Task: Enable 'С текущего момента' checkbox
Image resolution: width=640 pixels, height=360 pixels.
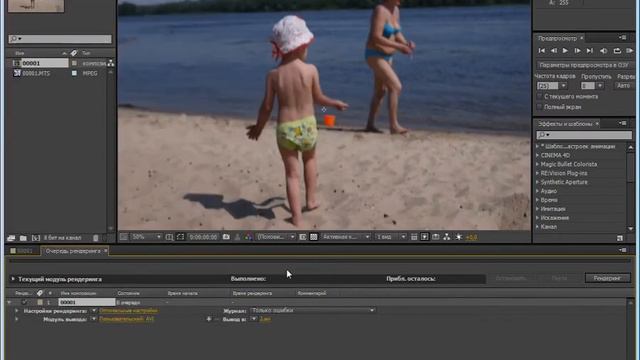Action: click(539, 96)
